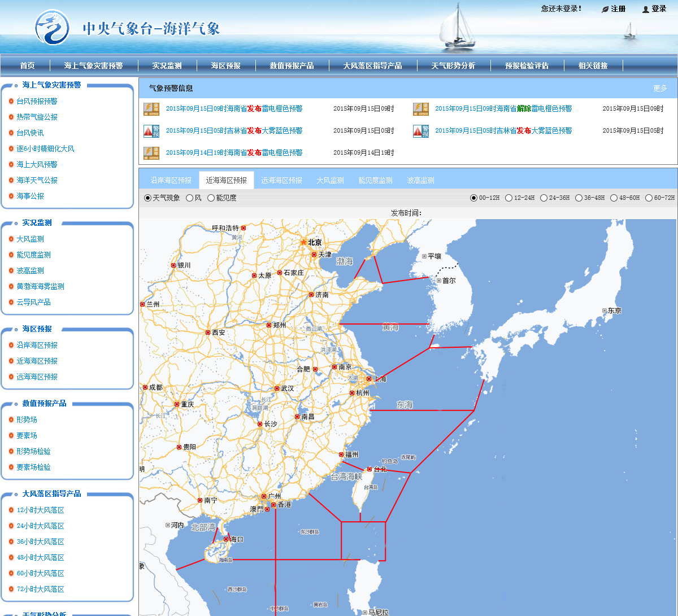The image size is (678, 616).
Task: Open the 24小时大风落区 link
Action: tap(40, 526)
